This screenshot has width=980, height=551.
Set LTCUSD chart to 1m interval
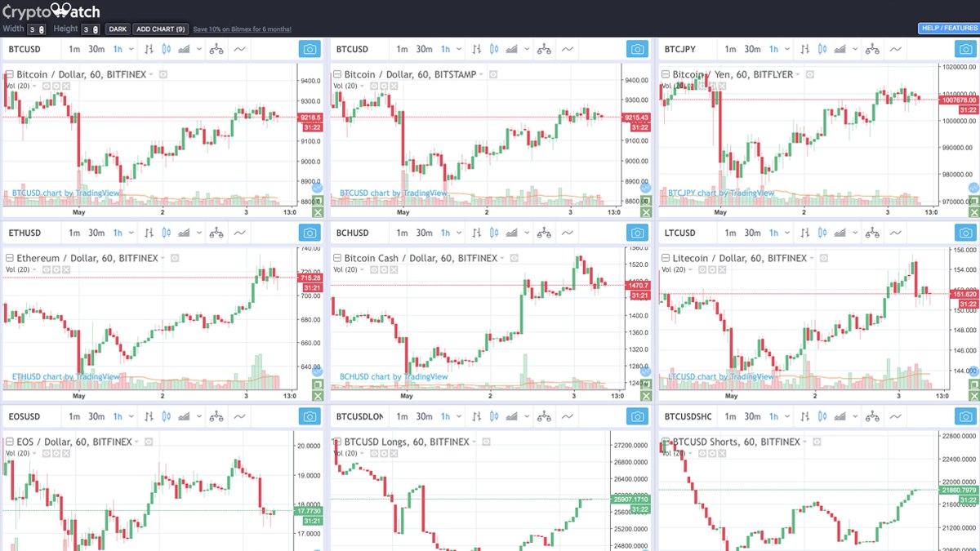[x=730, y=233]
